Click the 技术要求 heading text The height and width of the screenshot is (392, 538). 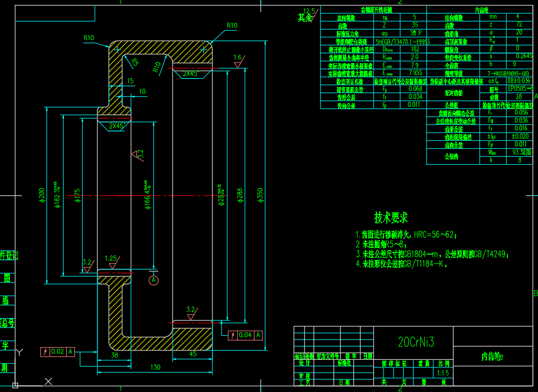click(391, 218)
